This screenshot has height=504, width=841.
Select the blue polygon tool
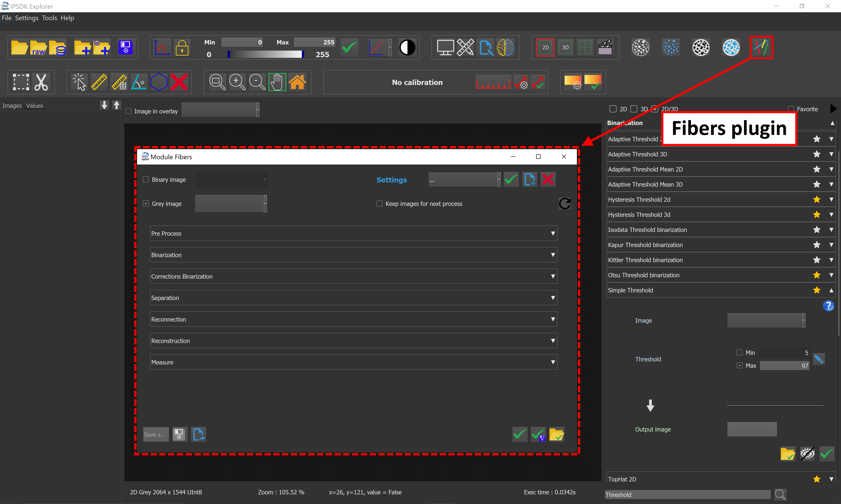[159, 82]
